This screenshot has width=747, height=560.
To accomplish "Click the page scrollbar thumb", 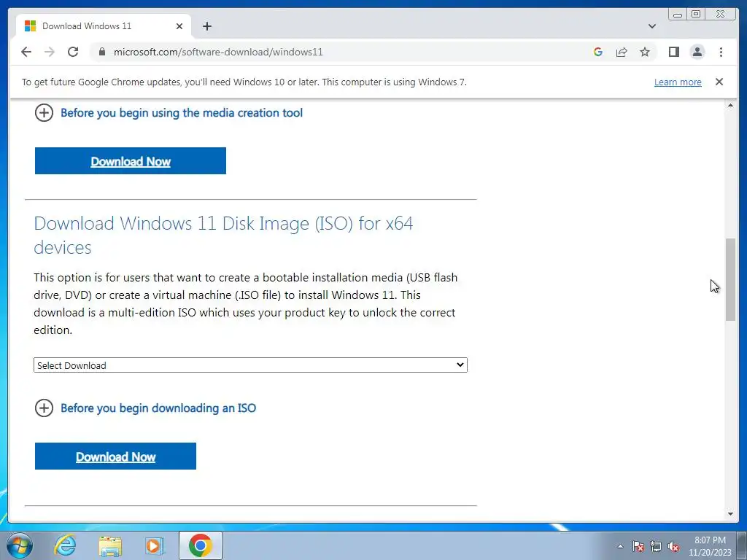I will tap(730, 279).
